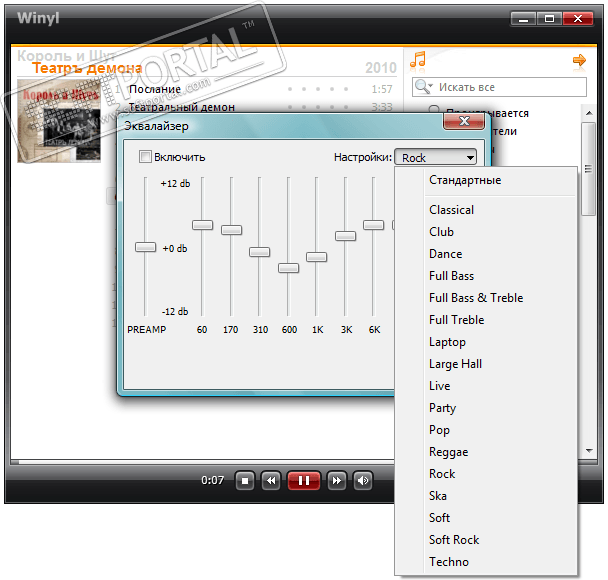The width and height of the screenshot is (608, 580).
Task: Skip to the next track
Action: tap(337, 481)
